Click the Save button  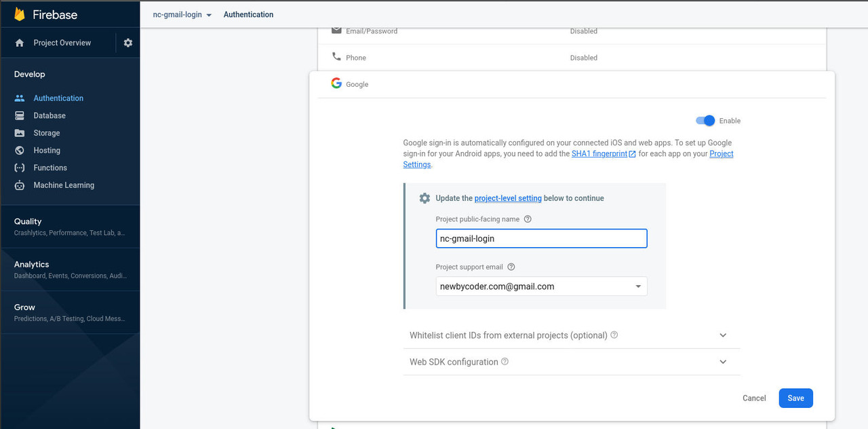(795, 398)
